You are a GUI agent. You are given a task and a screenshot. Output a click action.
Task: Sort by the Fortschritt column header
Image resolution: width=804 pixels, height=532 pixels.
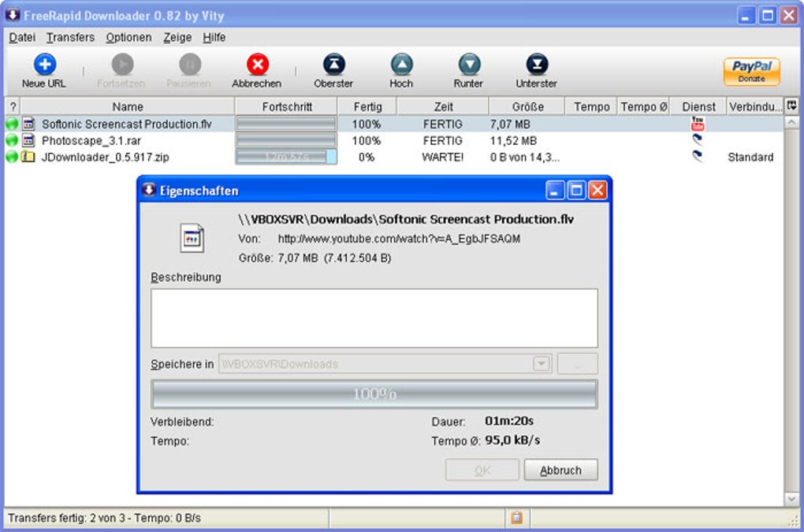287,106
